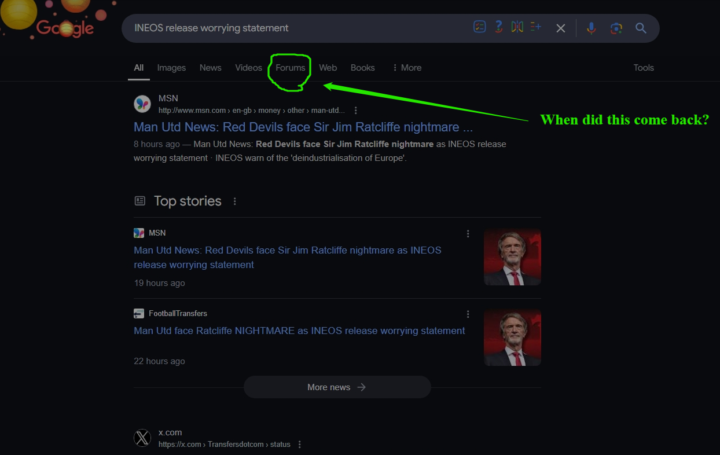Clear the search query with X
This screenshot has width=720, height=455.
[560, 28]
